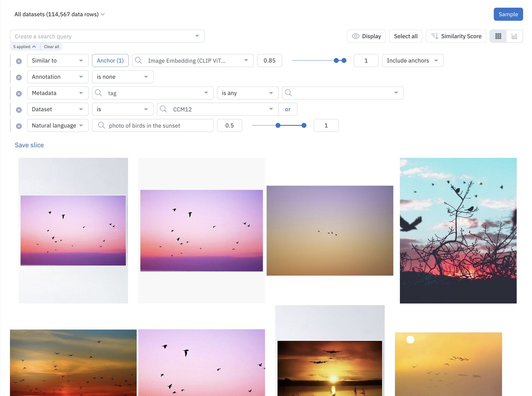
Task: Click the remove filter X on Annotation row
Action: [19, 76]
